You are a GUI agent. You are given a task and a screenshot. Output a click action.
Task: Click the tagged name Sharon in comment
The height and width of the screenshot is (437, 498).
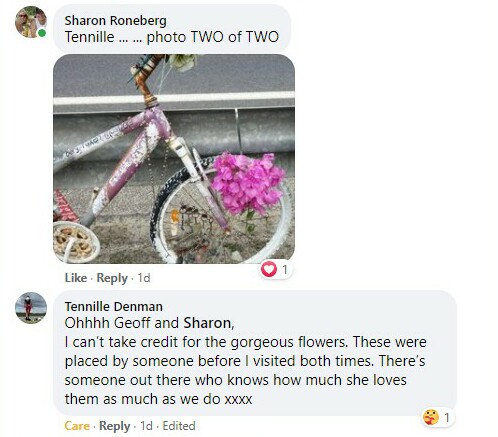tap(207, 323)
